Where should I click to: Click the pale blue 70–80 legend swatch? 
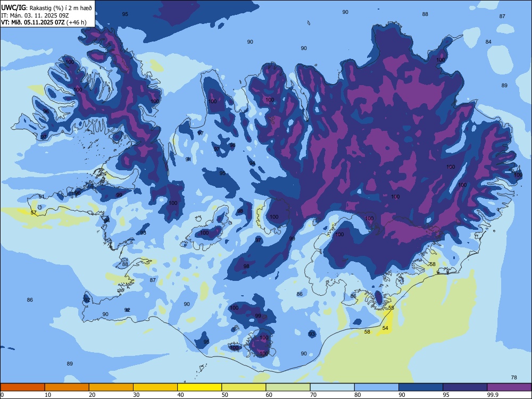click(332, 387)
